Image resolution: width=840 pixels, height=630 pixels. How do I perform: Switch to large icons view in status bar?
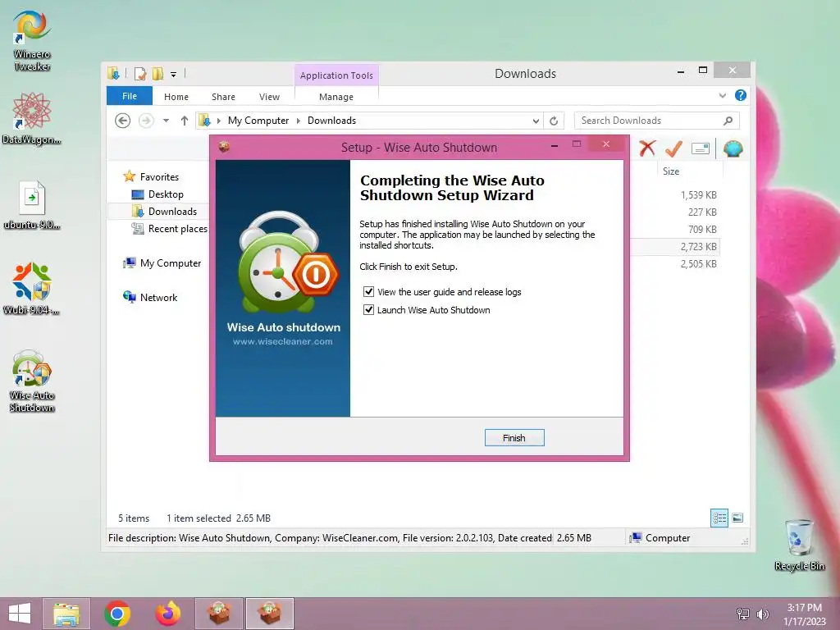(x=737, y=518)
